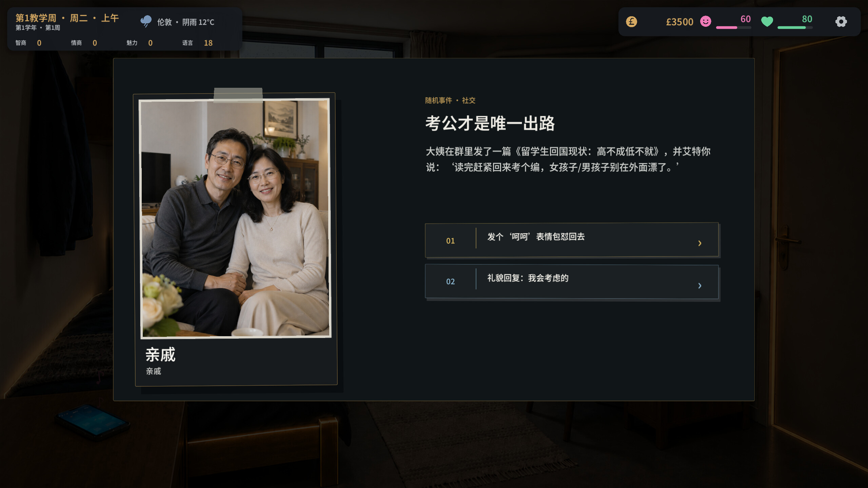Image resolution: width=868 pixels, height=488 pixels.
Task: Click the green health progress bar
Action: tap(795, 27)
